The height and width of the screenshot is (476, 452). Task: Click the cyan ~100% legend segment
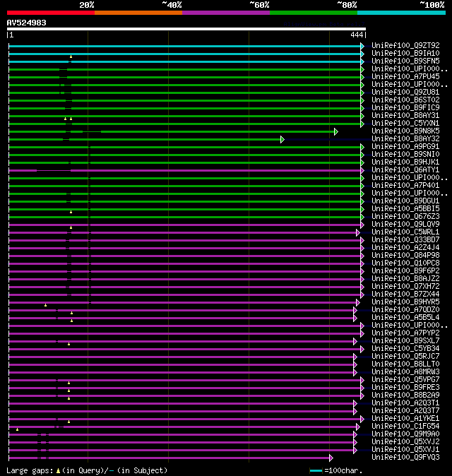402,13
